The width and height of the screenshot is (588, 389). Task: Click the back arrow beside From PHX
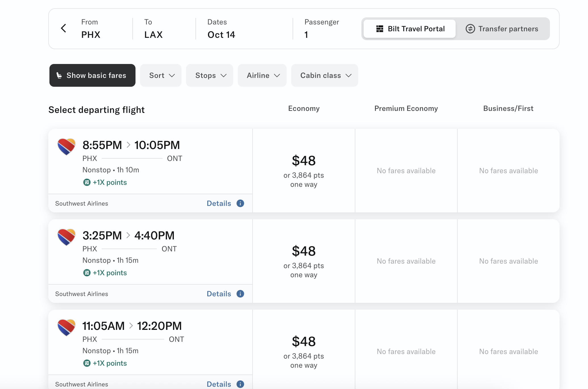(x=64, y=28)
